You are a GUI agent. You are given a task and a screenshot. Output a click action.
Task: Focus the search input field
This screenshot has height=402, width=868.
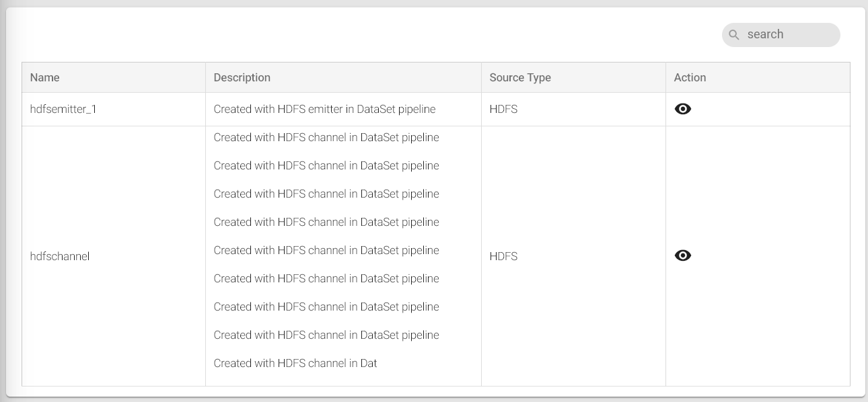(787, 35)
